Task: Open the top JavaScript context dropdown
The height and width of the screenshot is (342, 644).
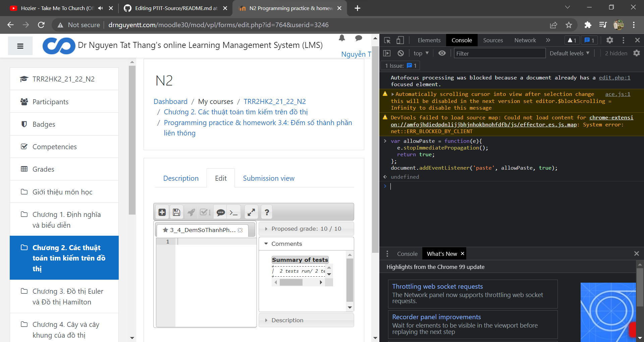Action: [421, 53]
